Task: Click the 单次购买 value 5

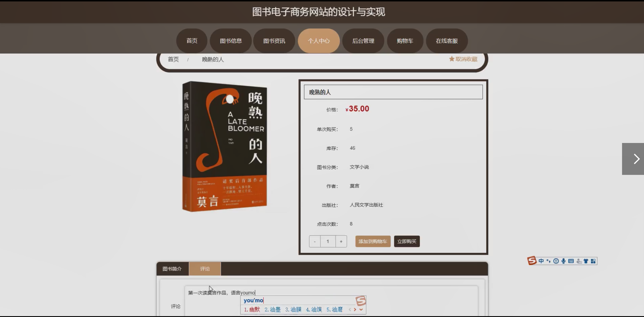Action: click(351, 129)
